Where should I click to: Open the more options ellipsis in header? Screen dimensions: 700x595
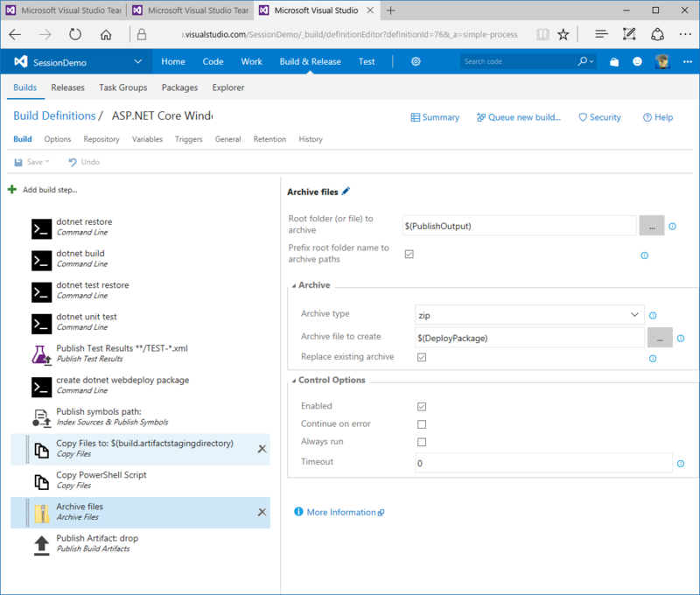click(x=688, y=61)
